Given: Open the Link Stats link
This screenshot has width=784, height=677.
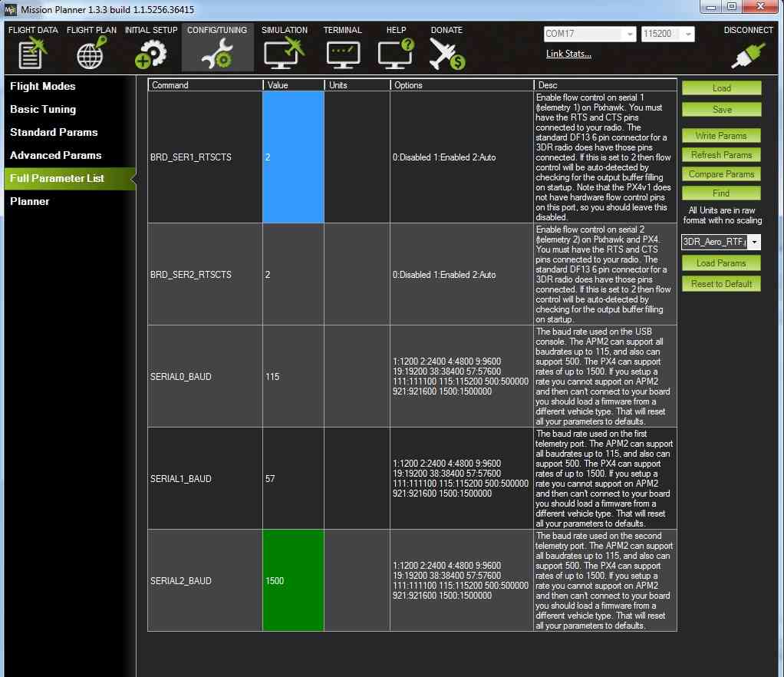Looking at the screenshot, I should point(568,54).
